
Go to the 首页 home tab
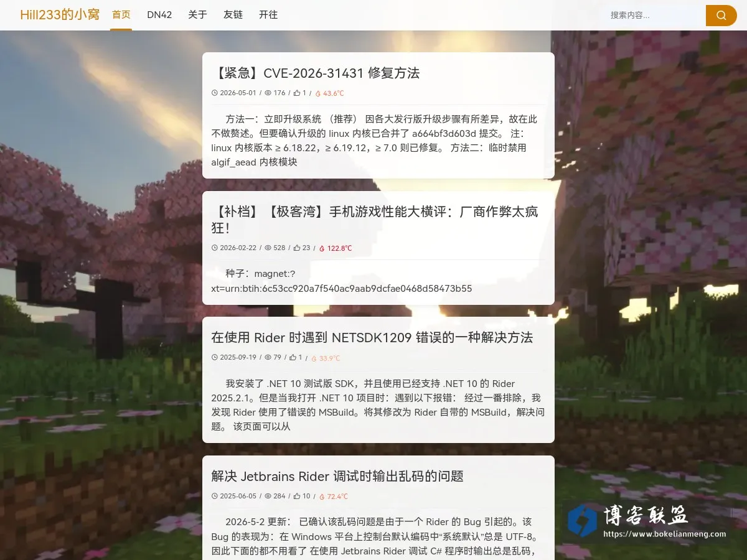(121, 15)
